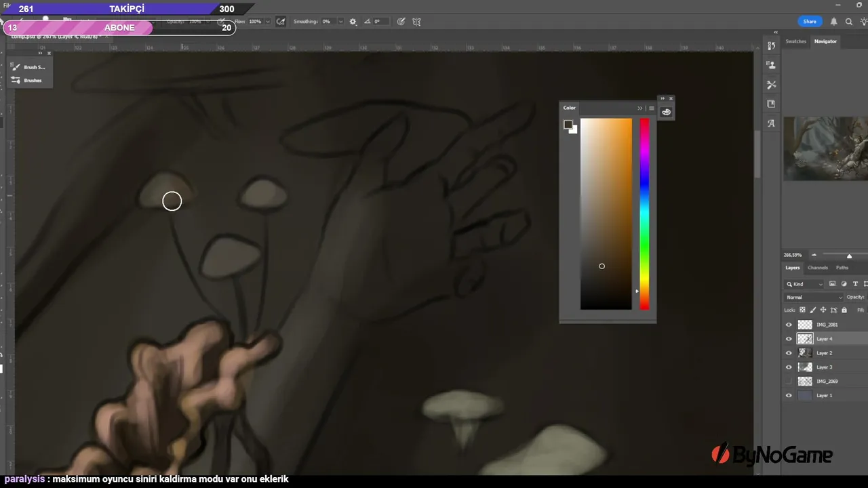Toggle airbrush build-up icon

[281, 22]
